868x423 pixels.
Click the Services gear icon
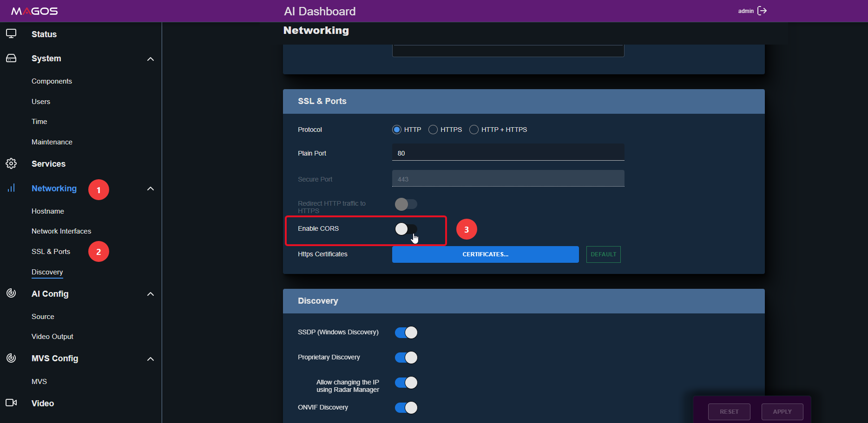tap(11, 163)
